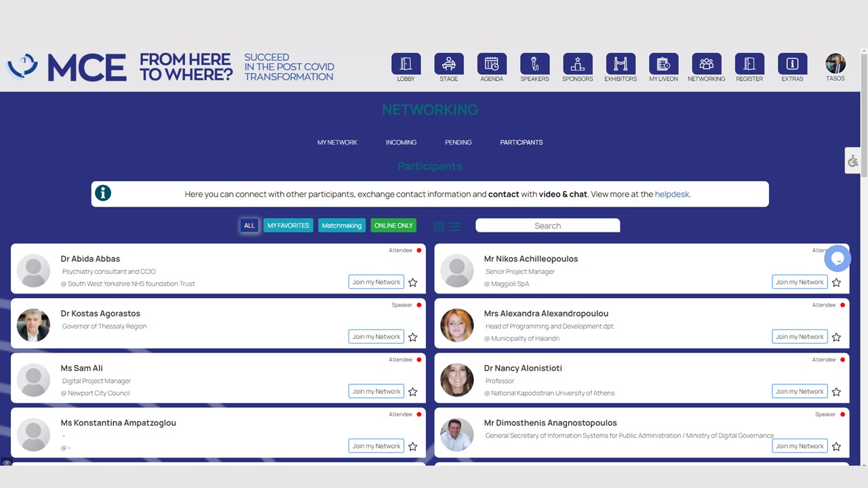Star Mrs Alexandra Alexandropoulou as favorite
The width and height of the screenshot is (868, 488).
coord(836,338)
